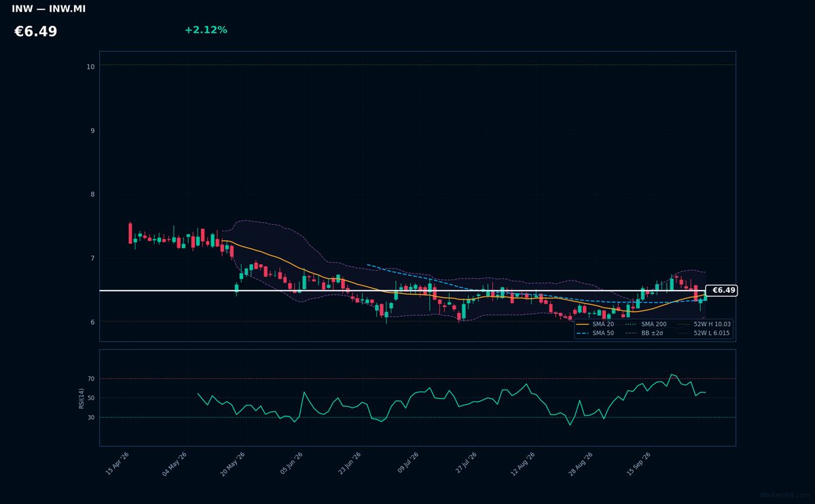Click the 30 level label on the RSI panel
Image resolution: width=815 pixels, height=504 pixels.
tap(91, 418)
